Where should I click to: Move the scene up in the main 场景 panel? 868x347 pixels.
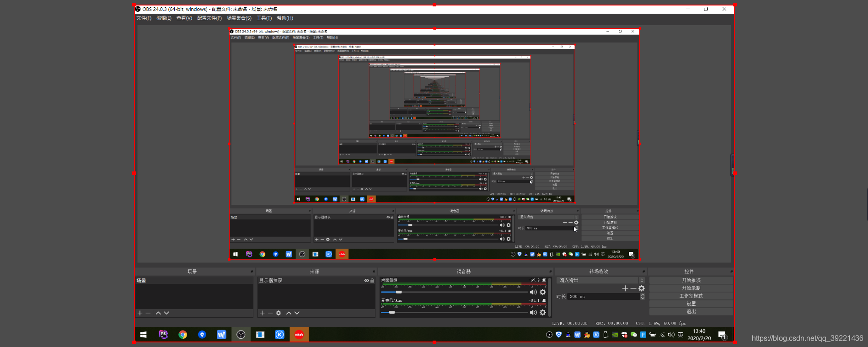pos(158,313)
